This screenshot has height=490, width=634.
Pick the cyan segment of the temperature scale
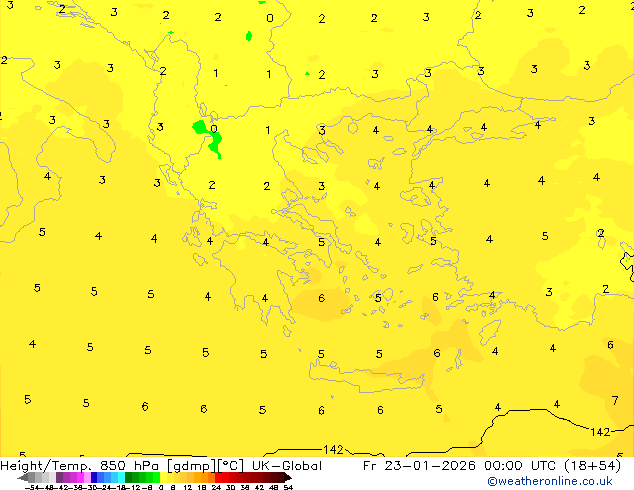click(121, 478)
